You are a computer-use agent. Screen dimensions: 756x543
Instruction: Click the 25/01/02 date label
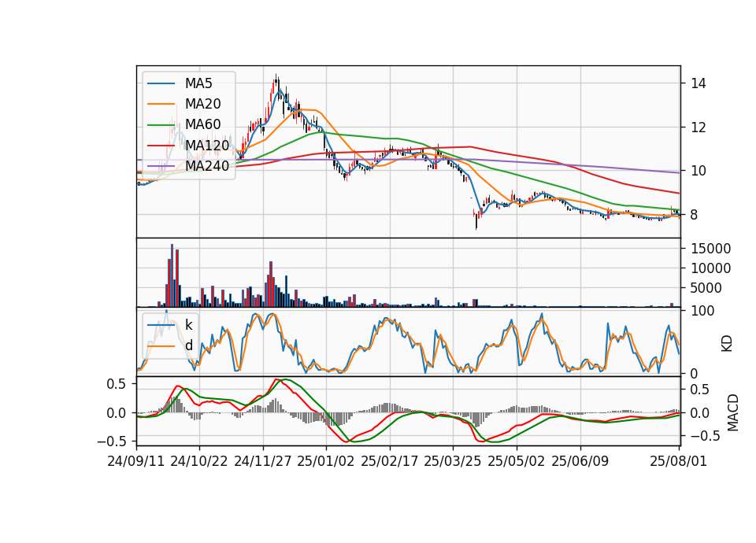[x=326, y=461]
